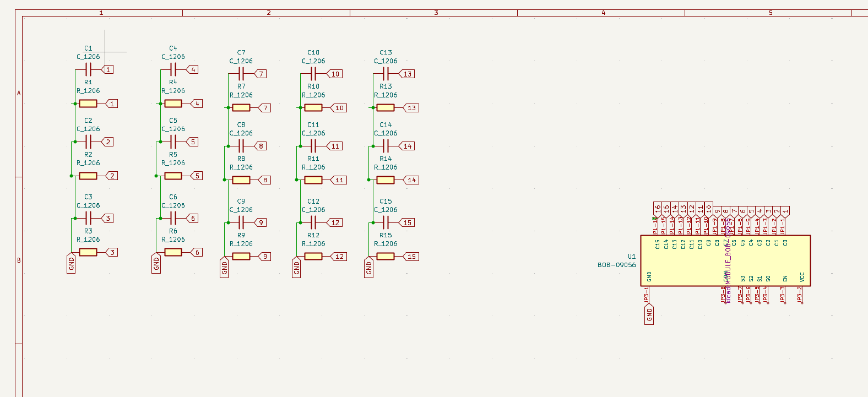Click the U1 reference designator text

(x=632, y=257)
